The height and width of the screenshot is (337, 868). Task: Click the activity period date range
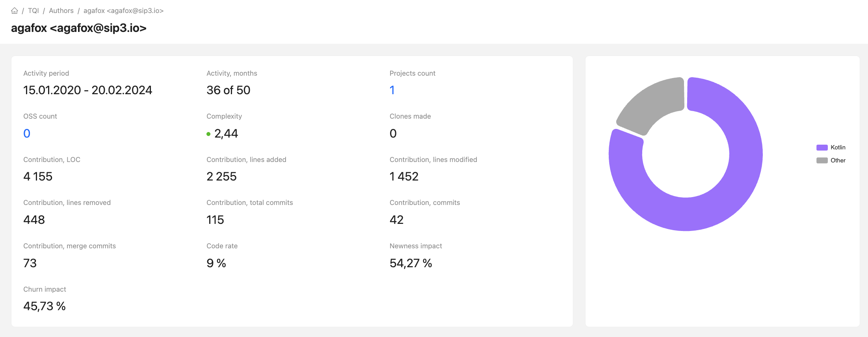coord(87,90)
